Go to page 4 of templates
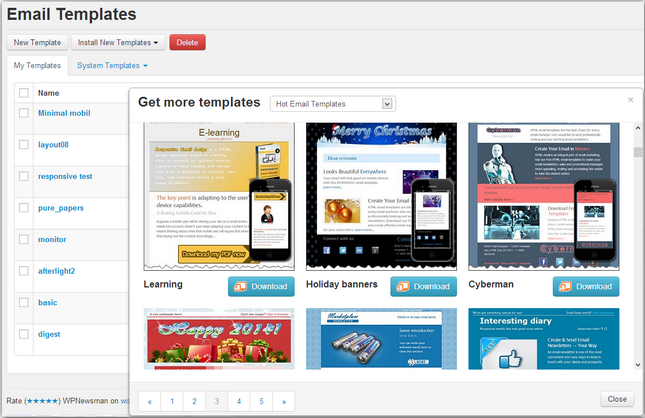The height and width of the screenshot is (418, 645). 238,401
